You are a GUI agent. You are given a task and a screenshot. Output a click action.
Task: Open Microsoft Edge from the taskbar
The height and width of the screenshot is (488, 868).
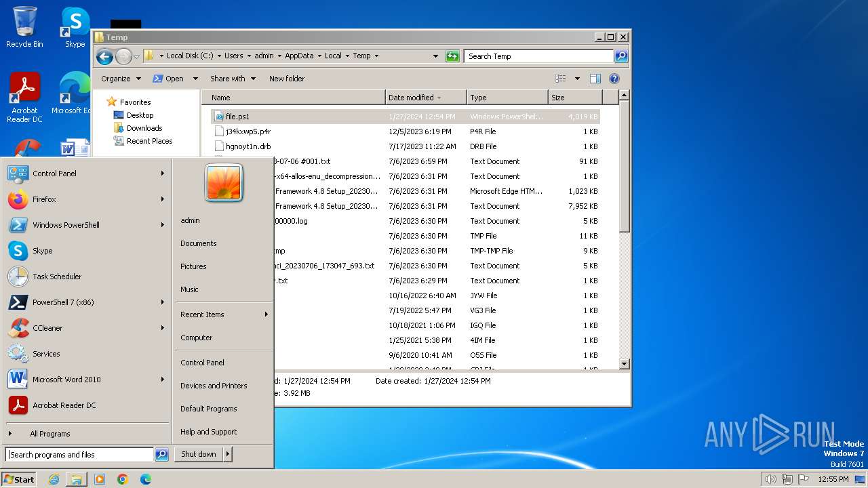click(146, 479)
